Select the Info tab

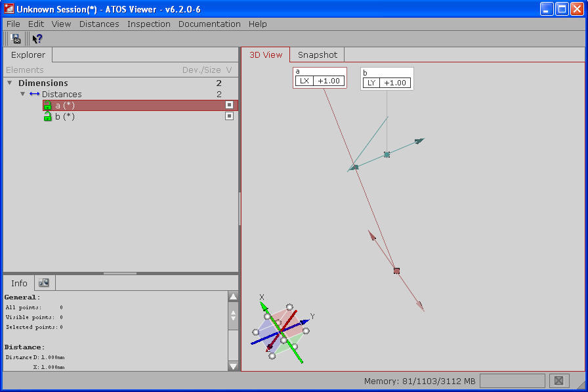coord(19,283)
